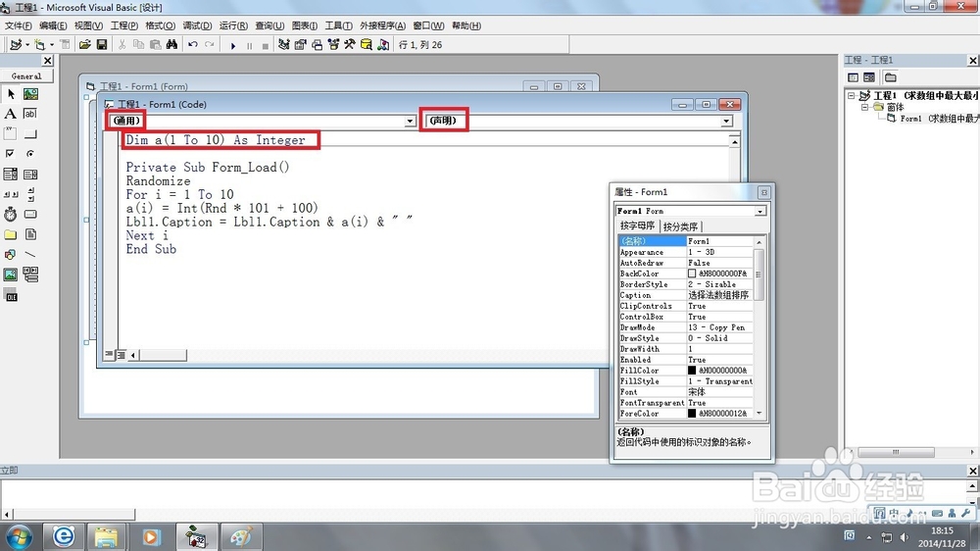Click the BackColor color swatch
The height and width of the screenshot is (551, 980).
click(x=692, y=274)
